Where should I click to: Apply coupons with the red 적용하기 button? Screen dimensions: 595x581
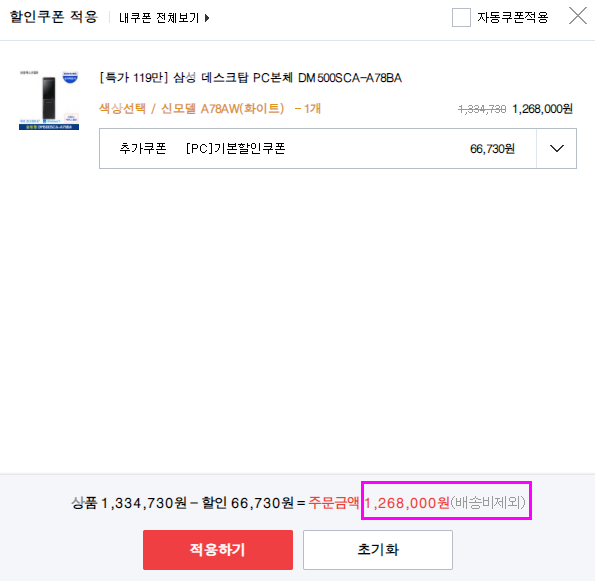(x=218, y=550)
